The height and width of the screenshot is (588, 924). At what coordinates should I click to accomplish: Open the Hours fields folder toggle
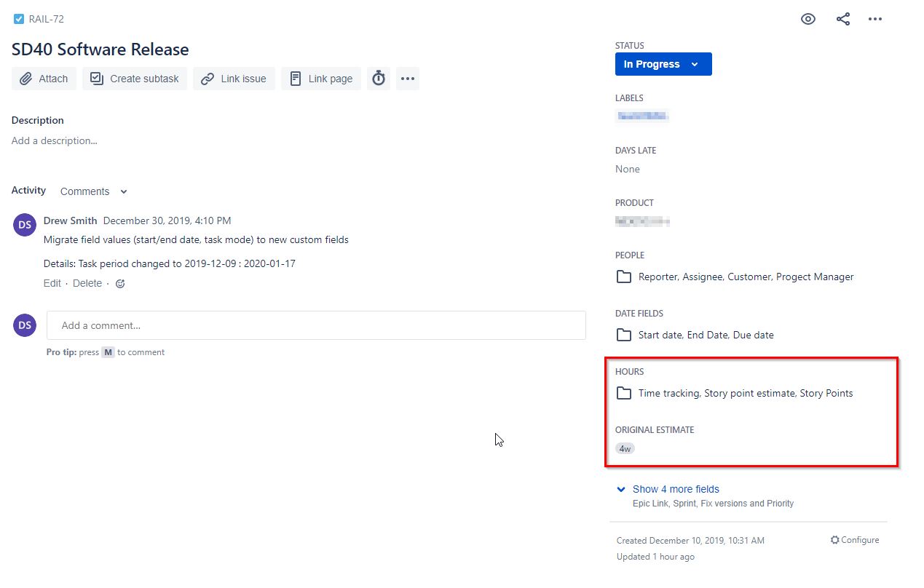pyautogui.click(x=623, y=393)
